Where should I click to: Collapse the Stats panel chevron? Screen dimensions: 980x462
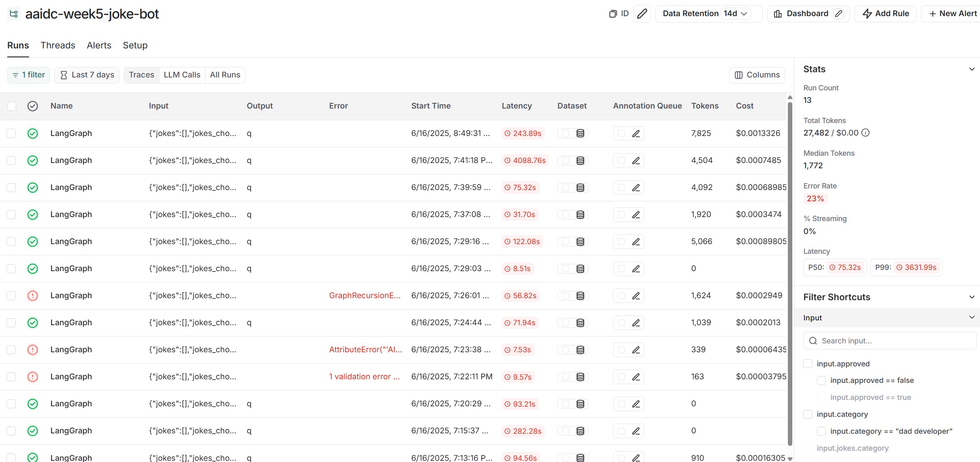(x=972, y=69)
